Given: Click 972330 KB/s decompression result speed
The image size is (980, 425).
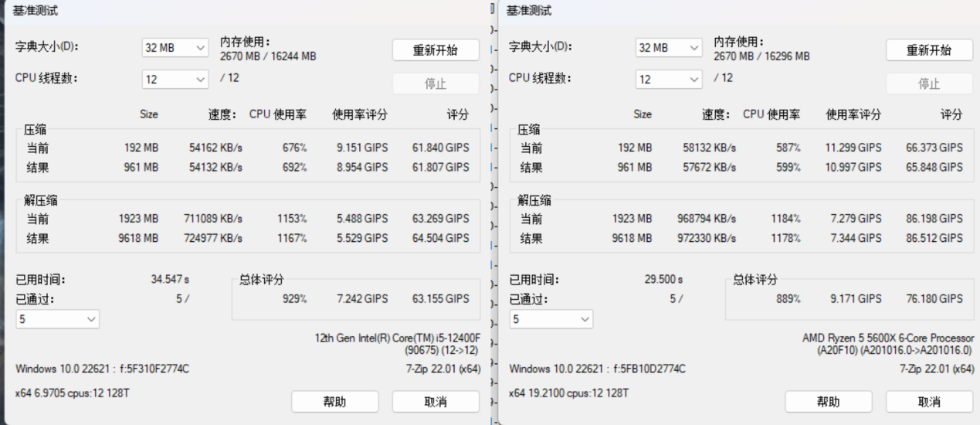Looking at the screenshot, I should pos(707,239).
